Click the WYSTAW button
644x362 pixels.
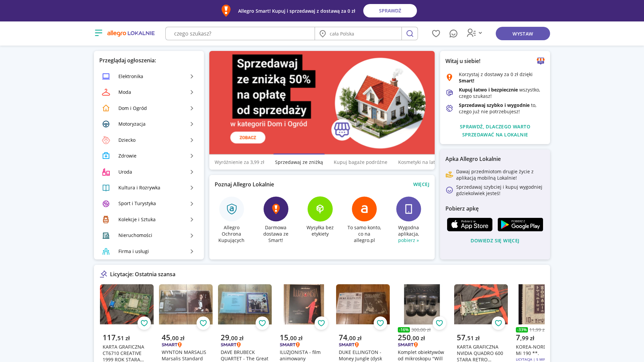(x=523, y=34)
